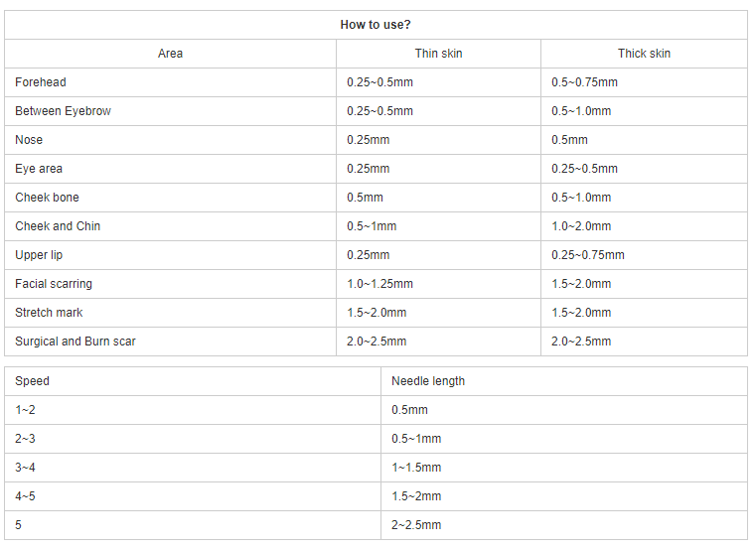The height and width of the screenshot is (548, 756).
Task: Click the "How to use?" table title
Action: (376, 25)
